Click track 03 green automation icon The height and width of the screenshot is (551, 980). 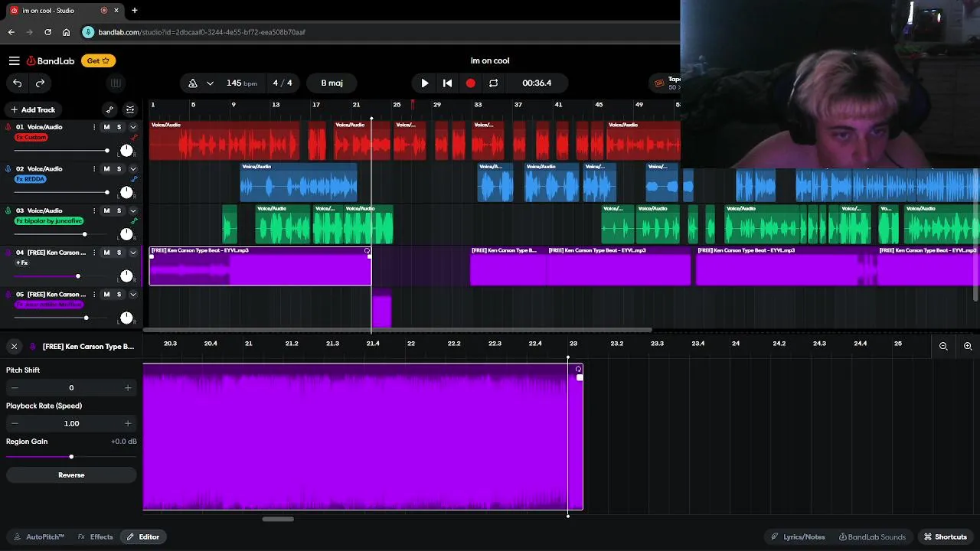click(135, 221)
